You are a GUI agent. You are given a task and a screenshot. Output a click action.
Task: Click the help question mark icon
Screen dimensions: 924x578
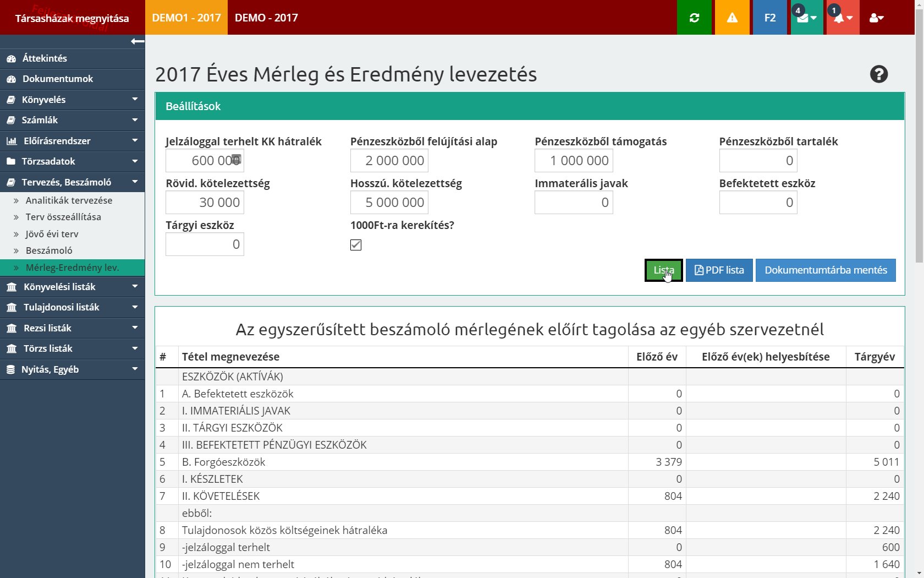878,74
